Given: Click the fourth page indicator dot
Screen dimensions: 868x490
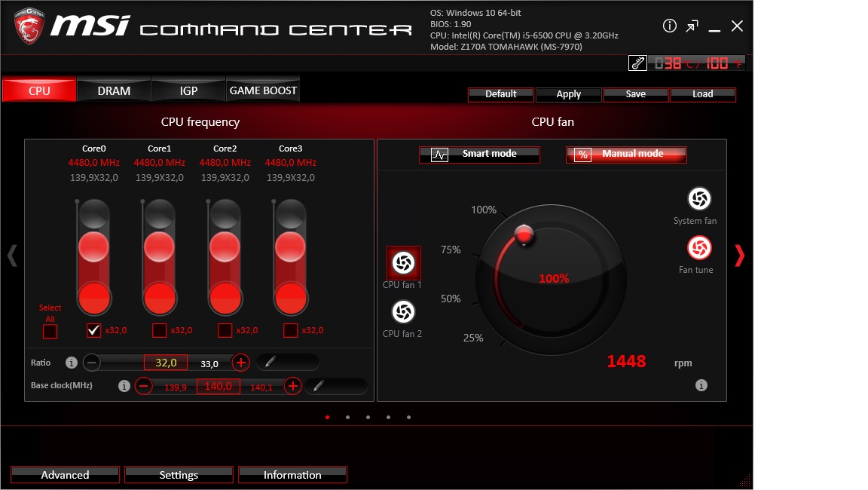Looking at the screenshot, I should click(x=389, y=417).
